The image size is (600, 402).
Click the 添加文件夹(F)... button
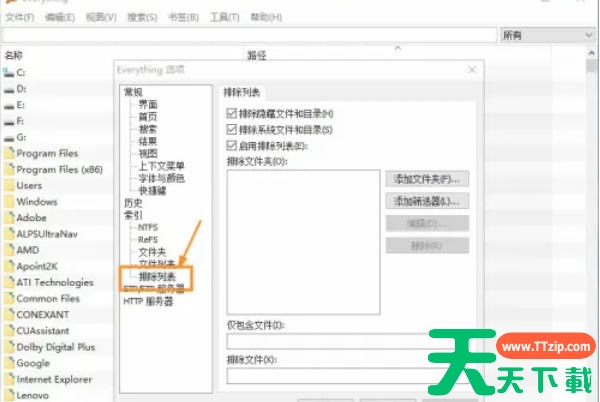coord(427,179)
